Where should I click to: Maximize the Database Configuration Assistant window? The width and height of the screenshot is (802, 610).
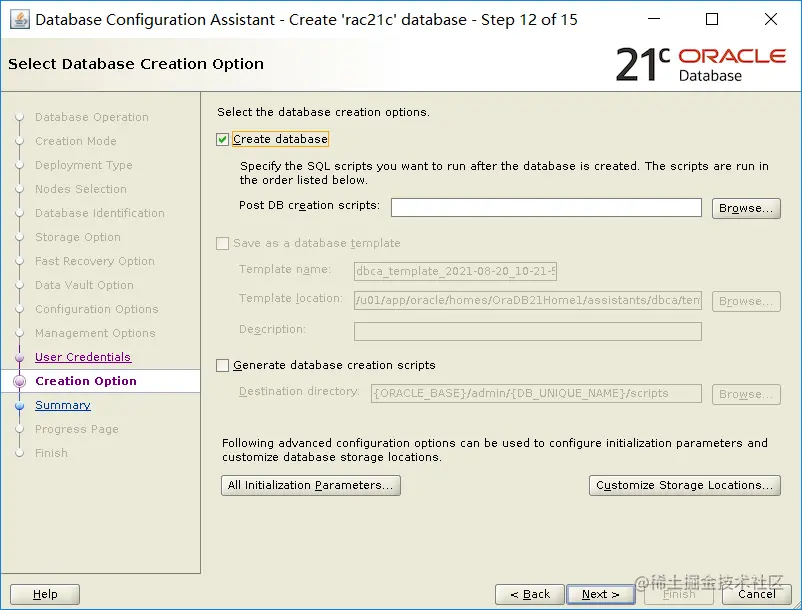pos(712,19)
